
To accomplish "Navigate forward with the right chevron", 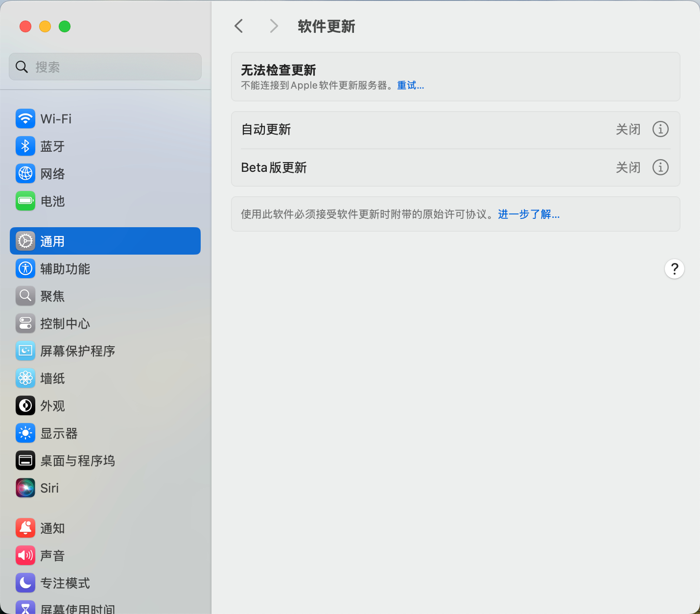I will 273,26.
